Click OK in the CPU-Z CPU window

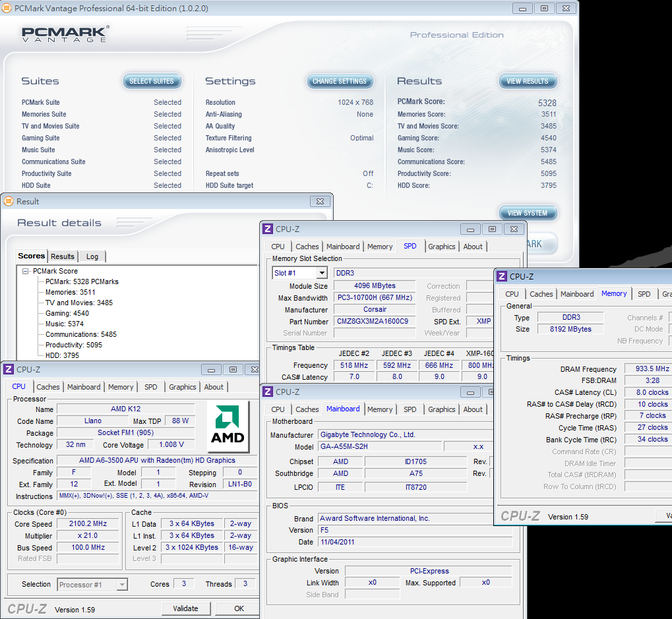(x=238, y=608)
